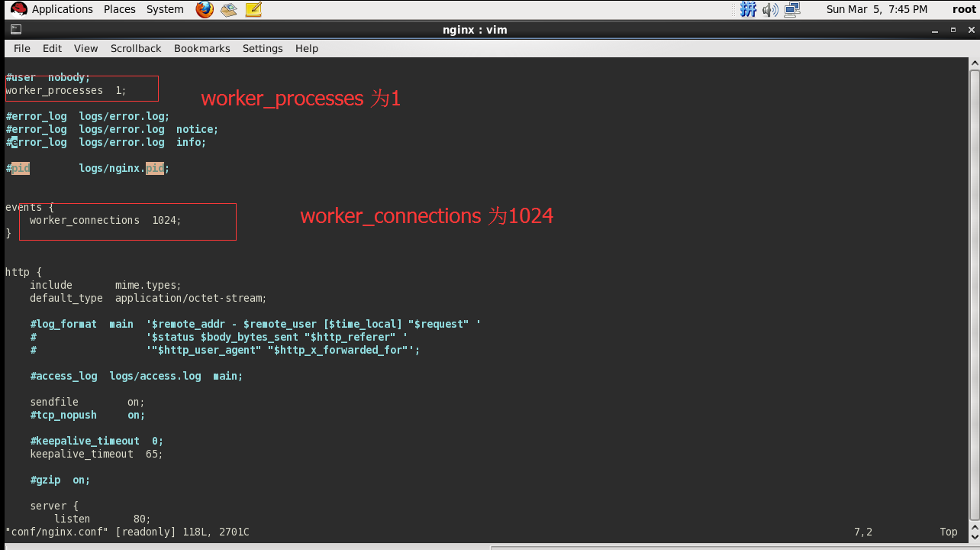The image size is (980, 550).
Task: Open the Konsole View menu
Action: tap(86, 48)
